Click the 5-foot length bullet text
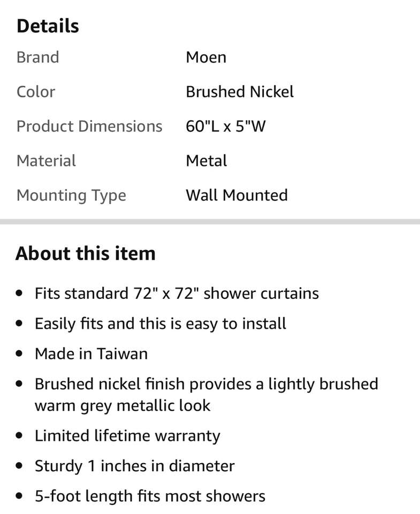The image size is (420, 514). point(150,496)
